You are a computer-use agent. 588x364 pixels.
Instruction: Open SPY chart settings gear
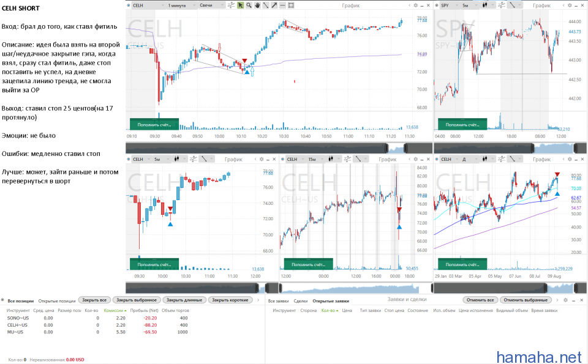click(570, 6)
